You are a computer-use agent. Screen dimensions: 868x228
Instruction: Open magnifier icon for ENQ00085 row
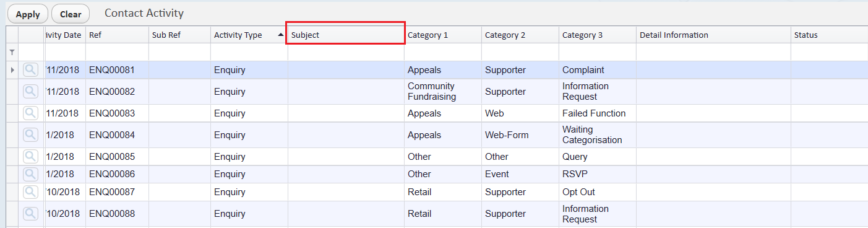click(x=30, y=157)
